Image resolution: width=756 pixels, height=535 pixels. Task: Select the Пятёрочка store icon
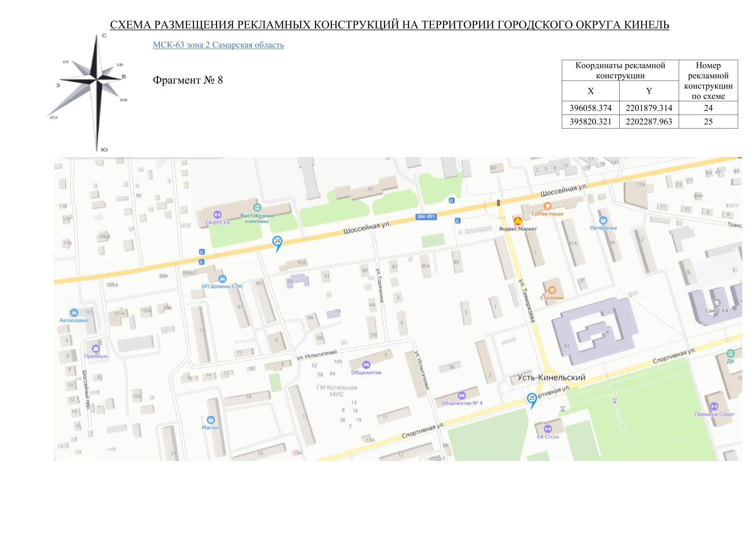pos(603,220)
